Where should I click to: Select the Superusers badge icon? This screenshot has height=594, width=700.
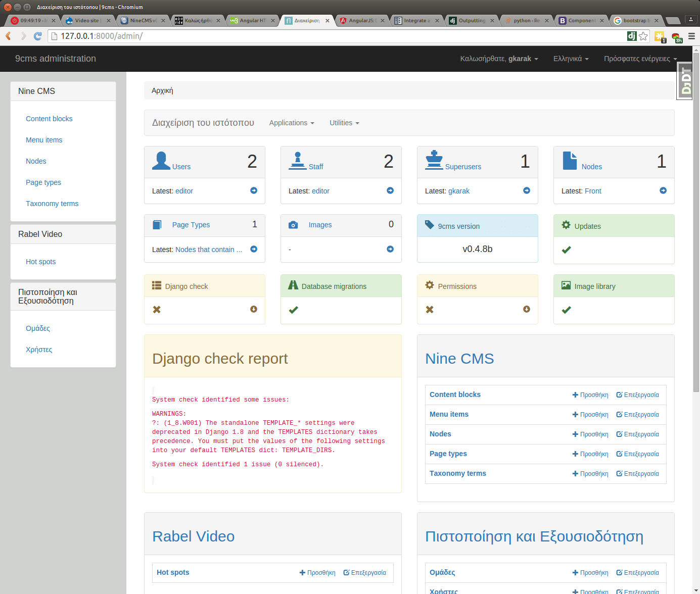pyautogui.click(x=434, y=161)
